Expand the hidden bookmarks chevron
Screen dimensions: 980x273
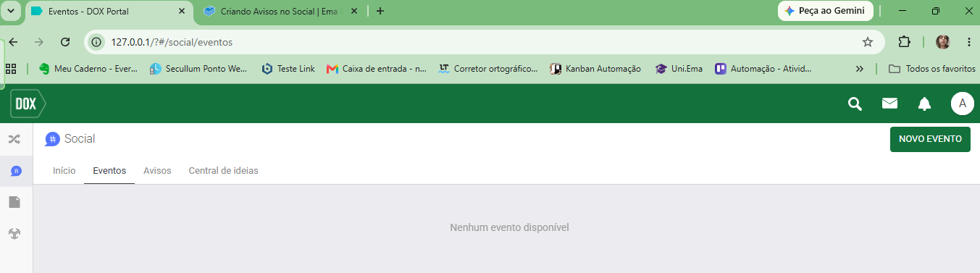click(859, 69)
